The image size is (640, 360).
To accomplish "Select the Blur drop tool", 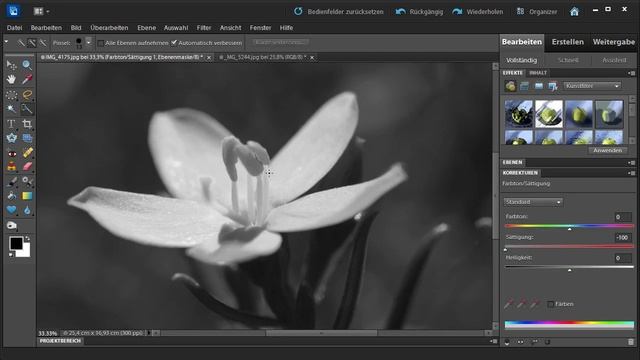I will 27,210.
